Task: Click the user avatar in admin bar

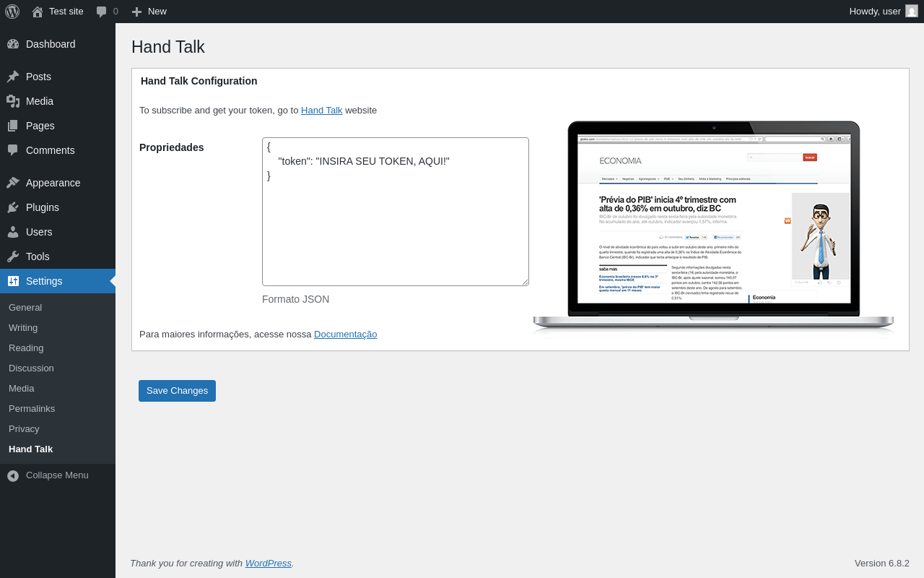Action: 912,11
